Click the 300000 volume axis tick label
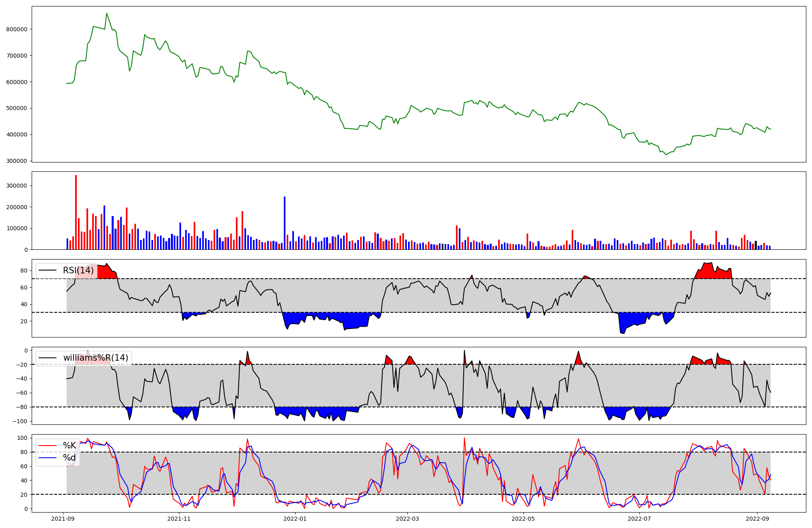The width and height of the screenshot is (812, 528). pos(17,186)
